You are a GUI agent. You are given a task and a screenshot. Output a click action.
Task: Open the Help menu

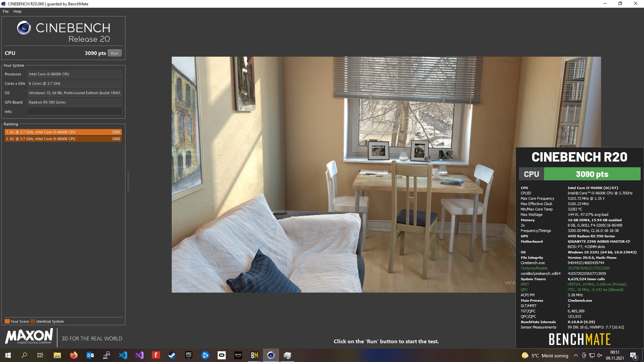(x=17, y=11)
